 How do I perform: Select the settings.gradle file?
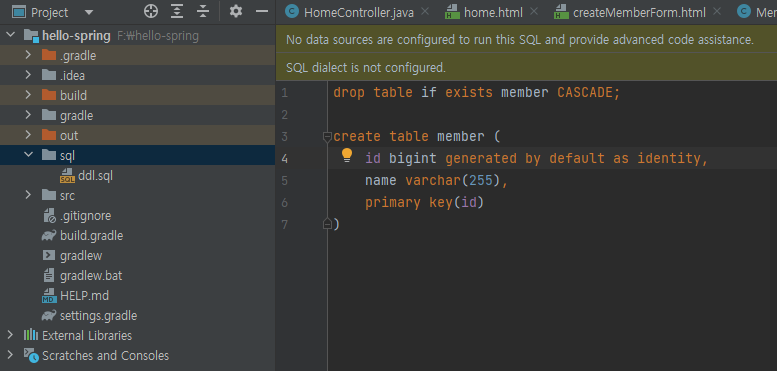(98, 316)
